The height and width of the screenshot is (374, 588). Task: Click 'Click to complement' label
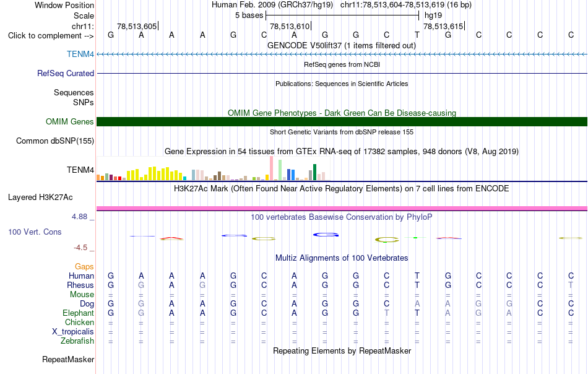tap(51, 36)
